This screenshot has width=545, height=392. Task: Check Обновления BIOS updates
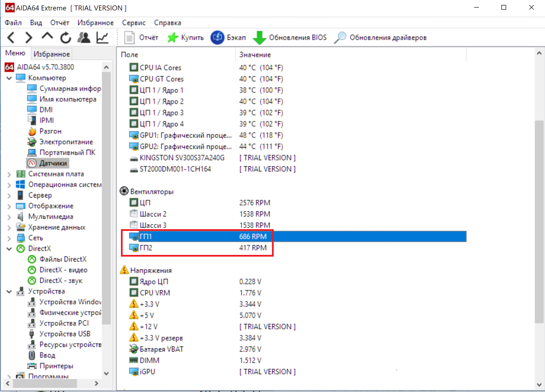coord(290,37)
